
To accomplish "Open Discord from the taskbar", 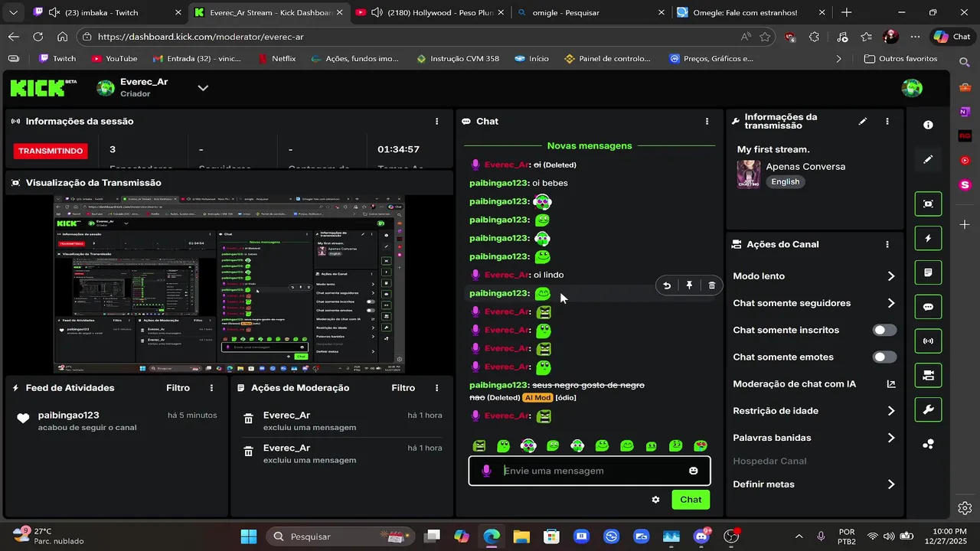I will [x=701, y=536].
